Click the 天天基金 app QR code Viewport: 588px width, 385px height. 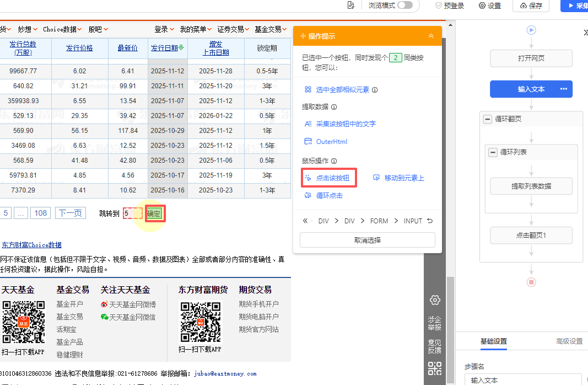pyautogui.click(x=23, y=322)
